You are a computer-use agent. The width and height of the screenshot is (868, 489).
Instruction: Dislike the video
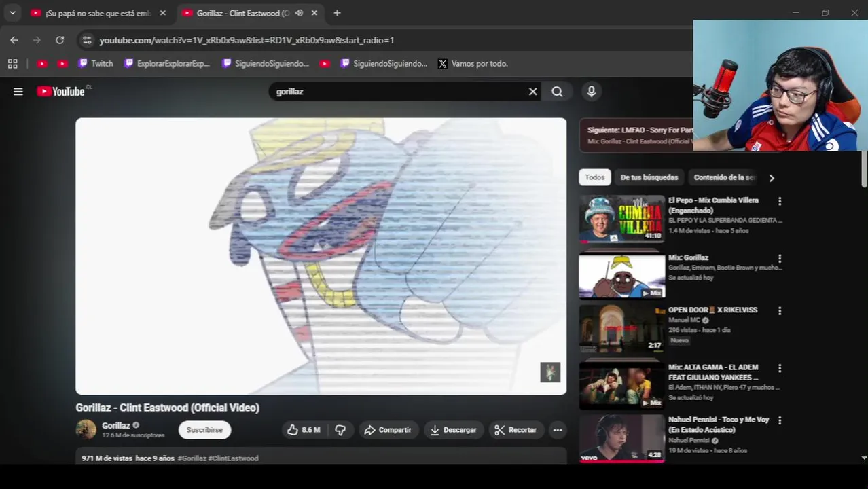coord(340,430)
